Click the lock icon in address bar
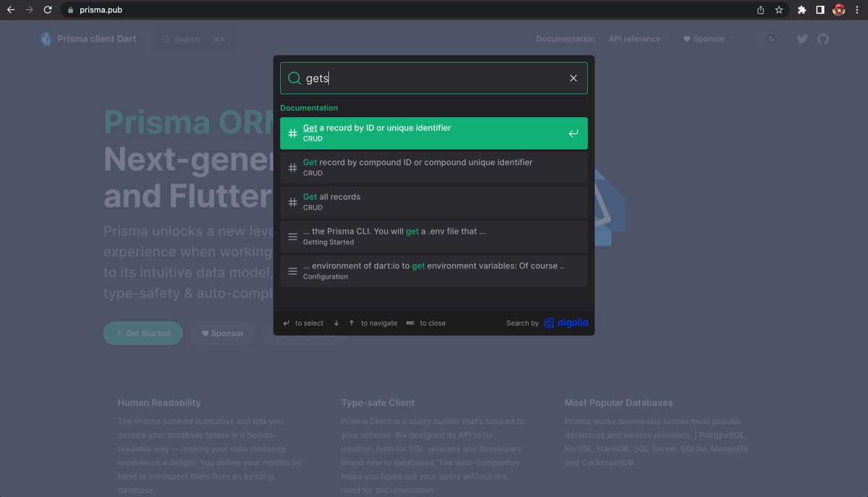Viewport: 868px width, 497px height. coord(70,10)
